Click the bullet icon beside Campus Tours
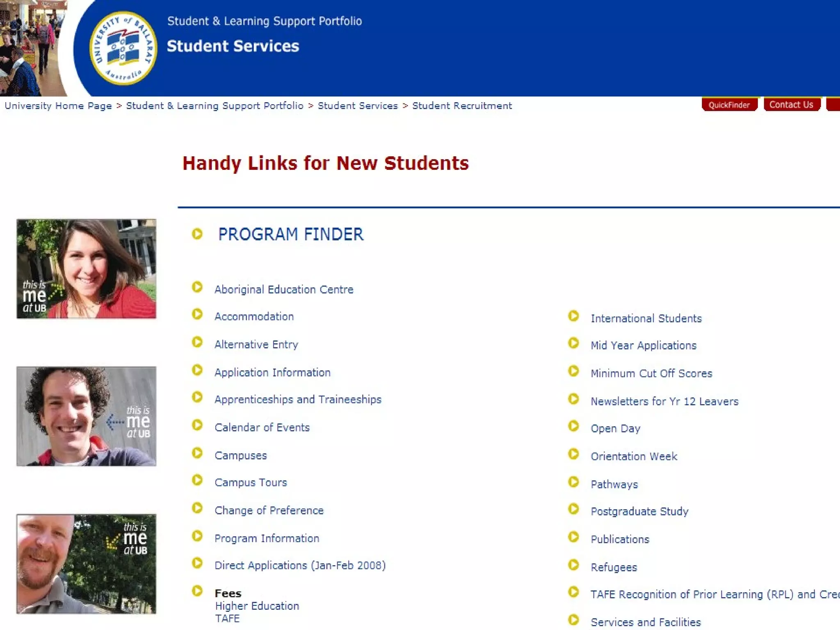Screen dimensions: 840x630 click(x=197, y=480)
